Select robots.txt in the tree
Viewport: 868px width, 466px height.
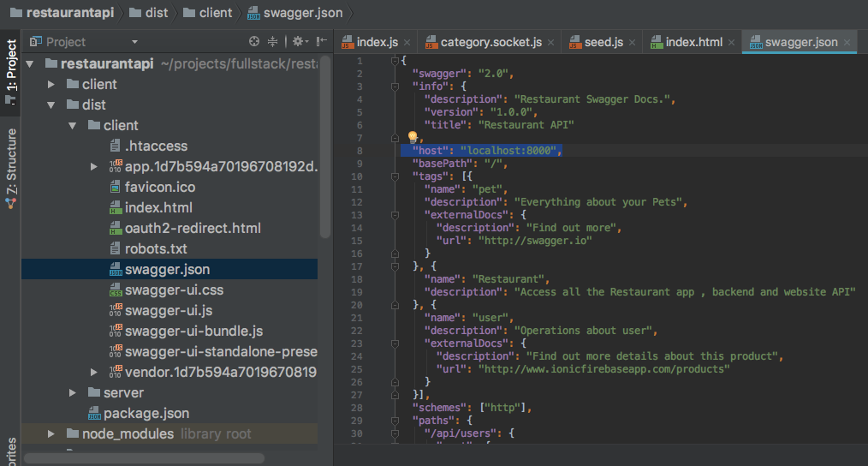click(156, 248)
